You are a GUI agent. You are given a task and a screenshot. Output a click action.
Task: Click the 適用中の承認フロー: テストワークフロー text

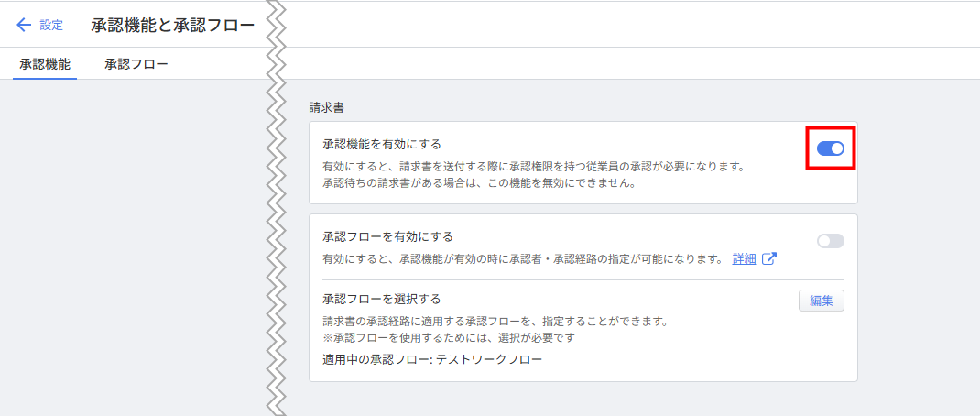pyautogui.click(x=432, y=359)
